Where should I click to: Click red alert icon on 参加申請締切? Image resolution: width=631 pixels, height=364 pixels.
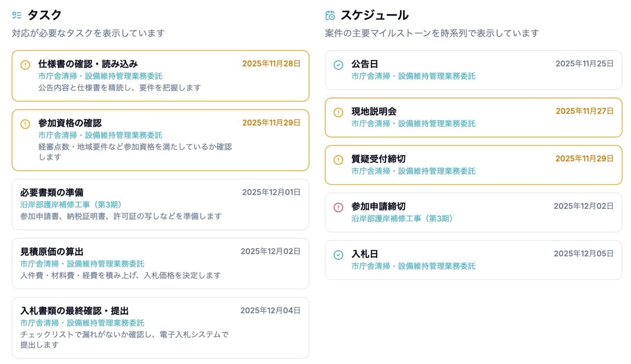click(338, 207)
